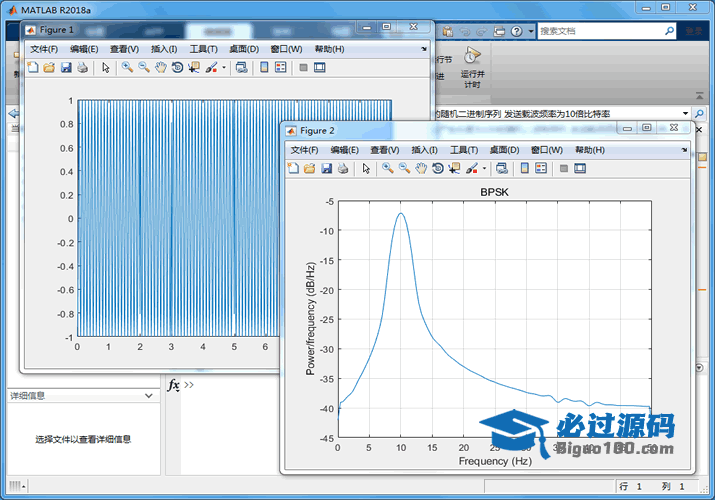The width and height of the screenshot is (715, 500).
Task: Click Zoom Out icon in Figure 1 toolbar
Action: pos(144,68)
